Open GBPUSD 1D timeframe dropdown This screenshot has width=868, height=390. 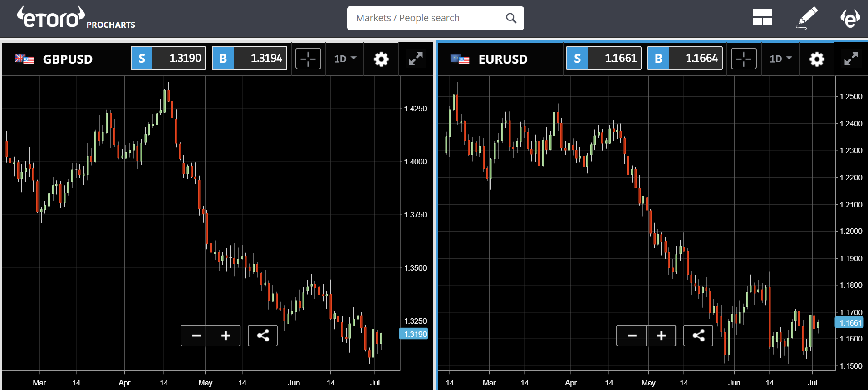coord(345,59)
